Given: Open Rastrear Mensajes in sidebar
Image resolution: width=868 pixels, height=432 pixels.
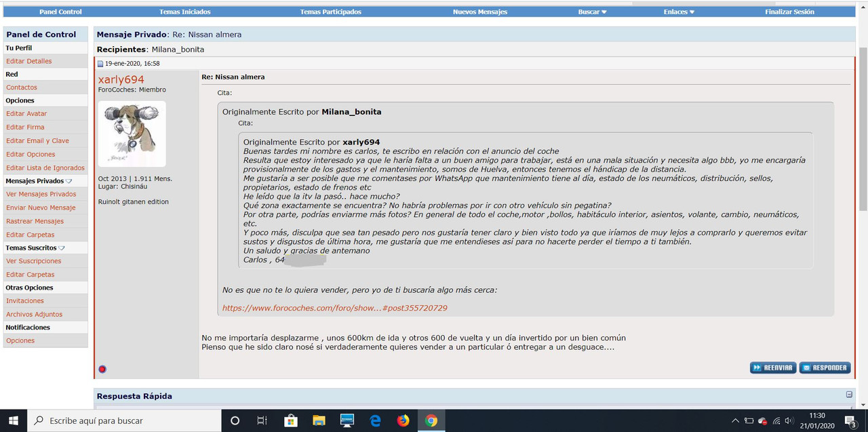Looking at the screenshot, I should [35, 221].
